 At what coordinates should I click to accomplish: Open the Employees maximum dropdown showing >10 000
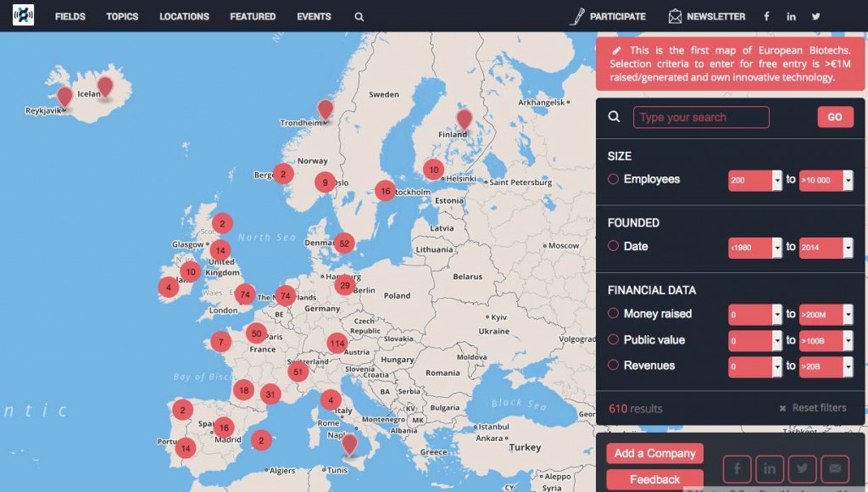coord(826,180)
